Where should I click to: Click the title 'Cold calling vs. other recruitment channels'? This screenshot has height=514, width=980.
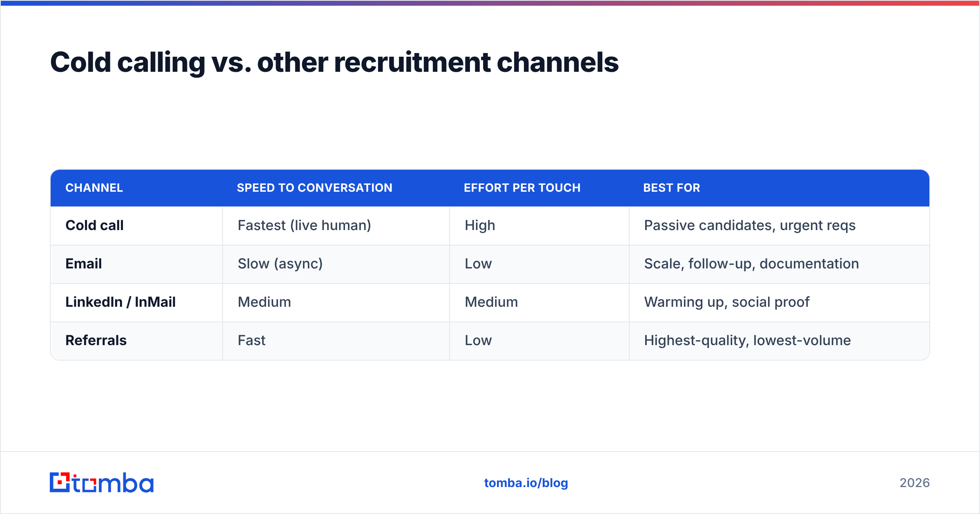click(334, 62)
